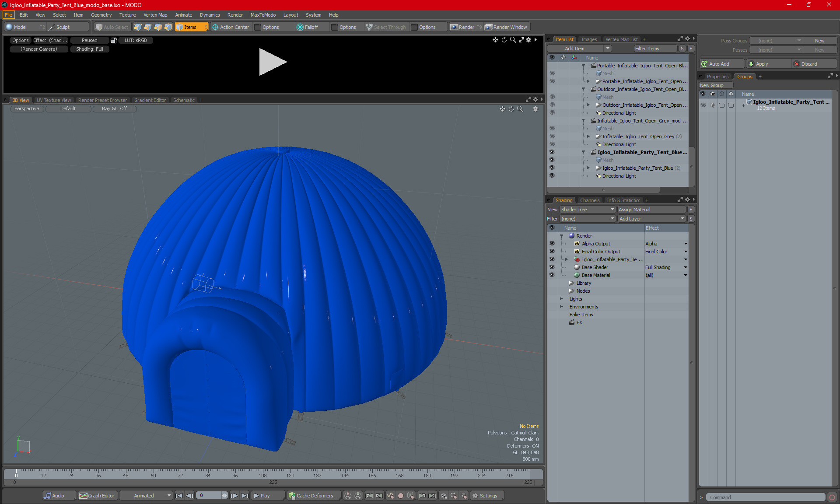This screenshot has width=840, height=504.
Task: Go to first frame
Action: tap(179, 496)
